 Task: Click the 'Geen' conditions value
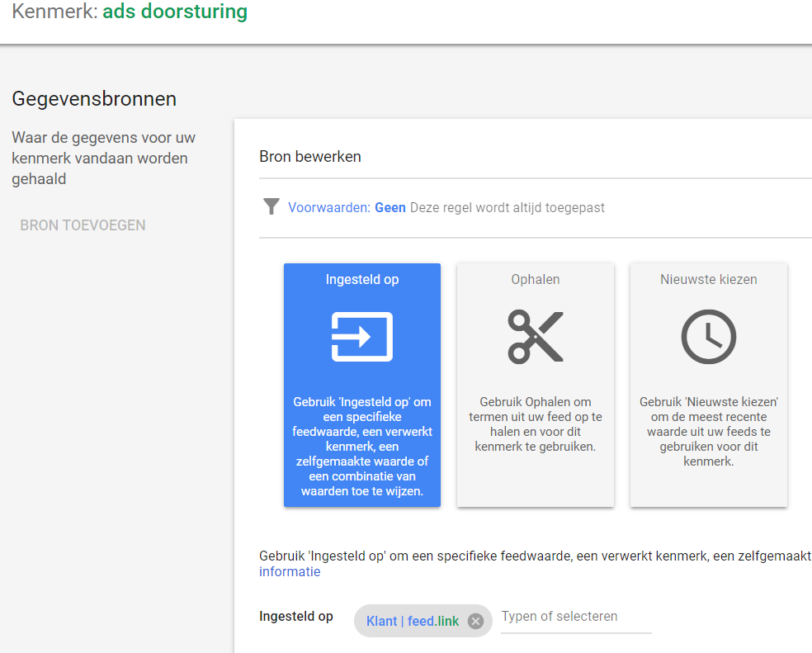pos(390,208)
